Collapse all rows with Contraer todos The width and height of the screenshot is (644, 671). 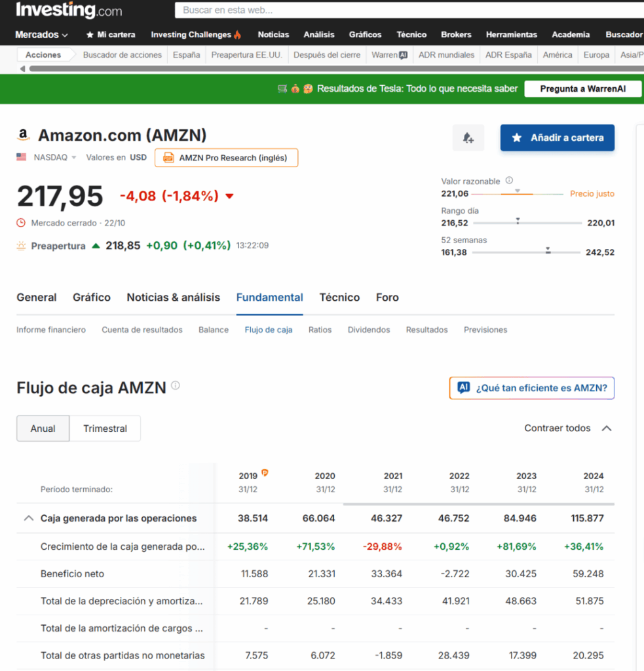point(567,429)
